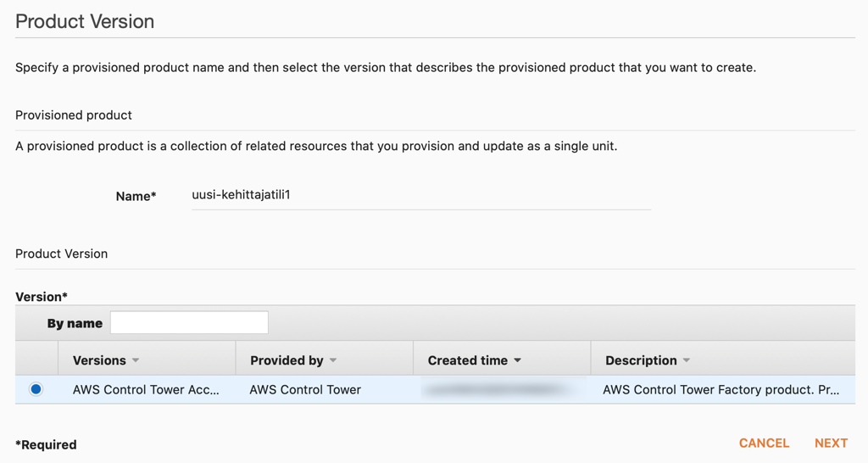Click the By name filter box

(189, 323)
